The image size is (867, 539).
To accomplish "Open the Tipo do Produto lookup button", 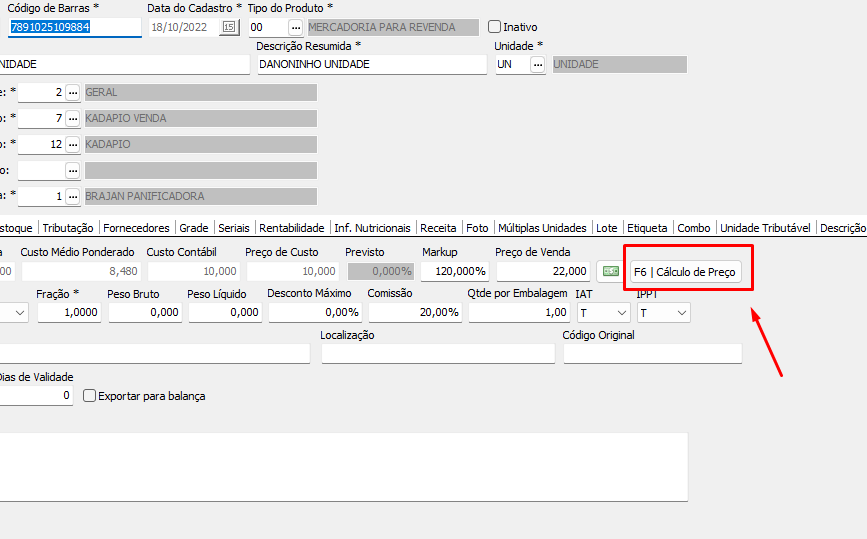I will pyautogui.click(x=295, y=27).
